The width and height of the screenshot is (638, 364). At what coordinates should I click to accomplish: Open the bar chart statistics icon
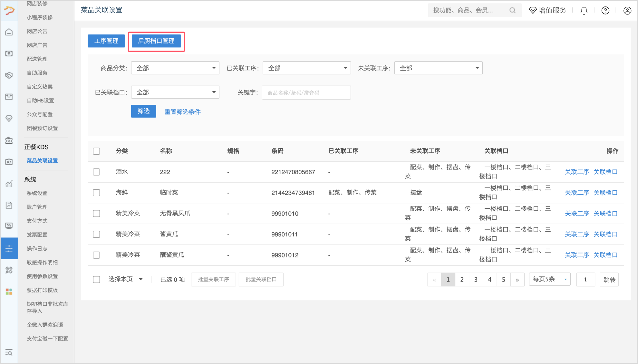click(x=9, y=184)
